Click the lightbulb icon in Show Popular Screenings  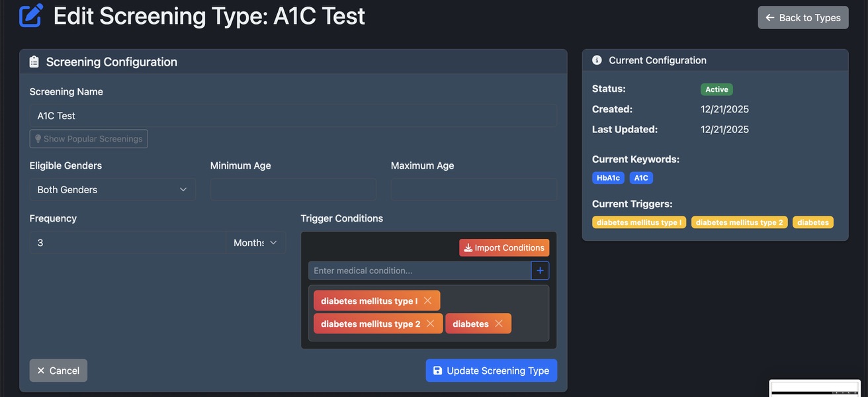coord(38,139)
